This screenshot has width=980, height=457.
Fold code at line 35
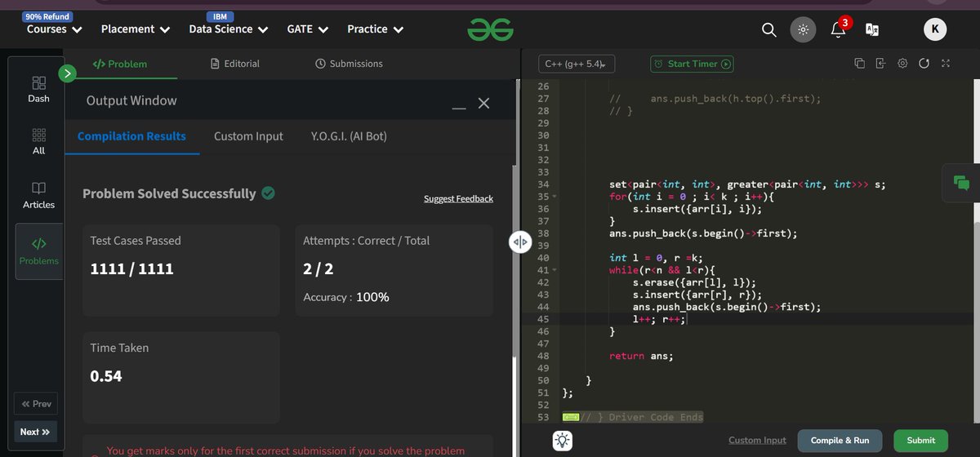(x=554, y=197)
